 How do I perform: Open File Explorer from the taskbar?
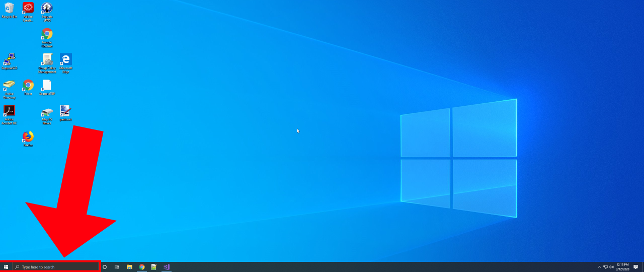point(129,267)
